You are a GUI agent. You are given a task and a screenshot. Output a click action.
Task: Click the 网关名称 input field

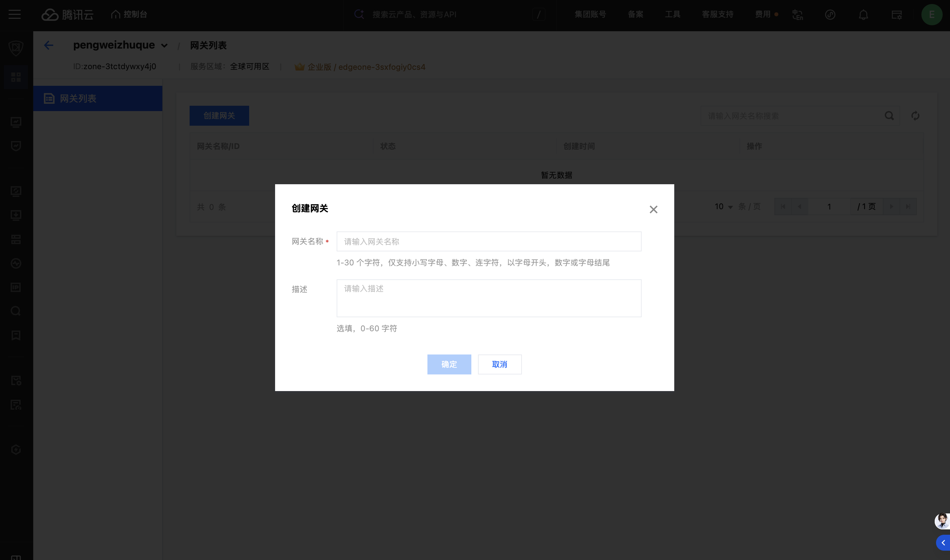click(489, 241)
